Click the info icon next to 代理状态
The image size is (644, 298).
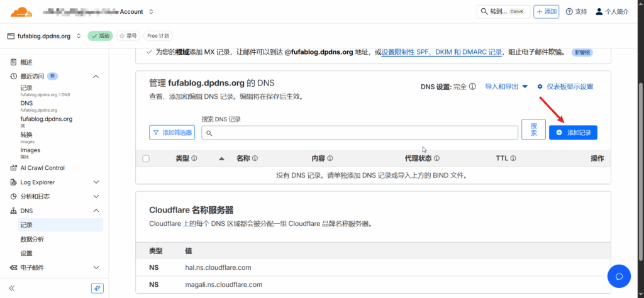[x=436, y=158]
